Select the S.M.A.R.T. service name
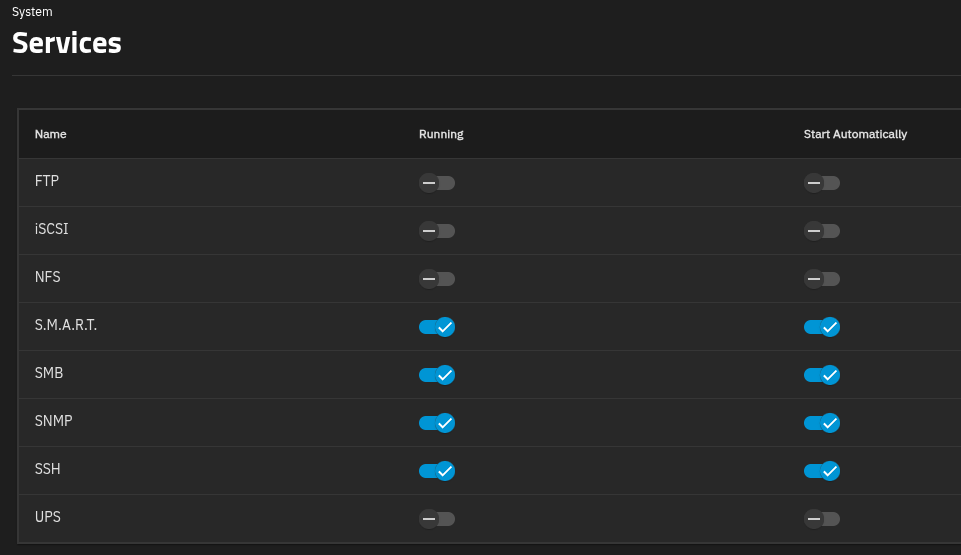The height and width of the screenshot is (555, 961). (66, 325)
